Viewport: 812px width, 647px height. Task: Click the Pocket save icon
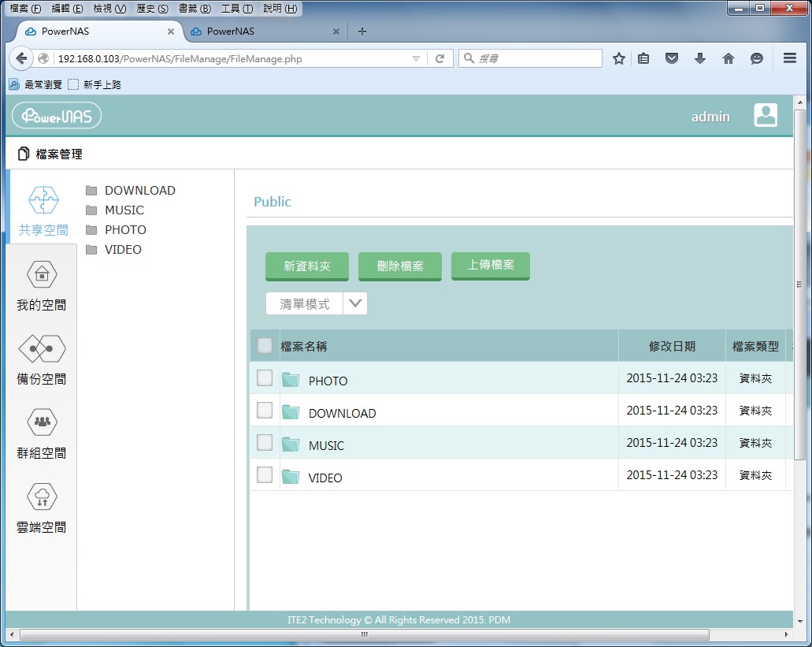point(672,58)
